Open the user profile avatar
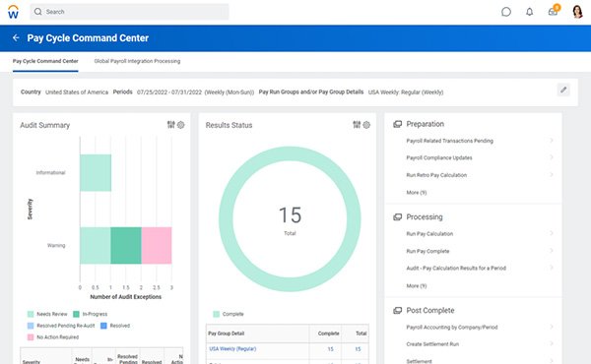The width and height of the screenshot is (591, 364). coord(577,12)
